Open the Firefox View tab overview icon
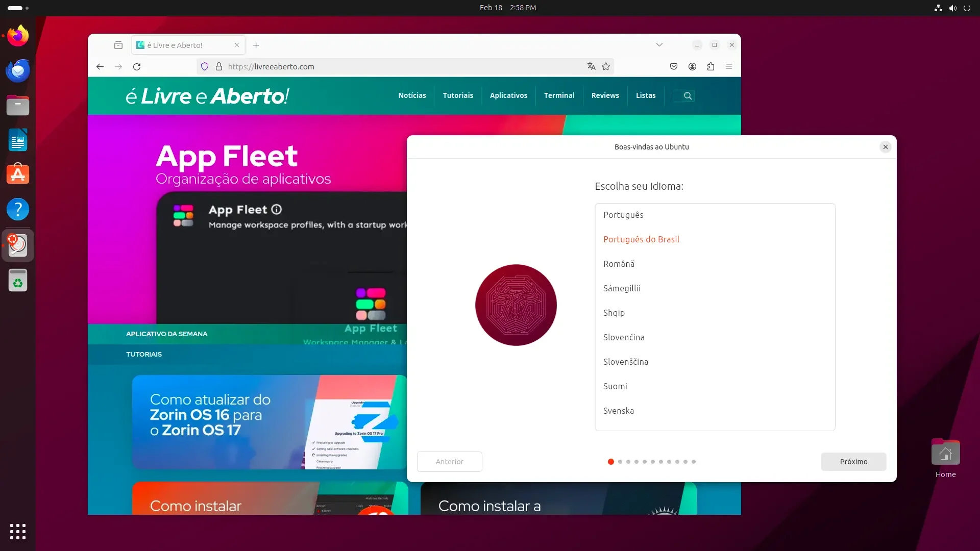 pos(118,45)
